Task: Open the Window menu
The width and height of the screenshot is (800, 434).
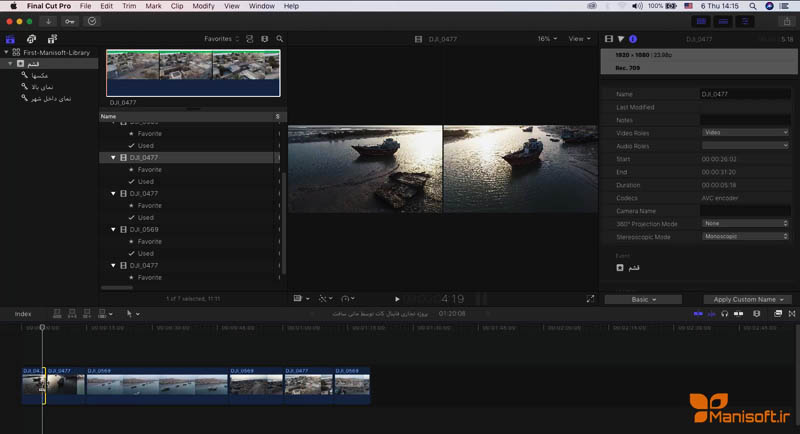Action: (261, 6)
